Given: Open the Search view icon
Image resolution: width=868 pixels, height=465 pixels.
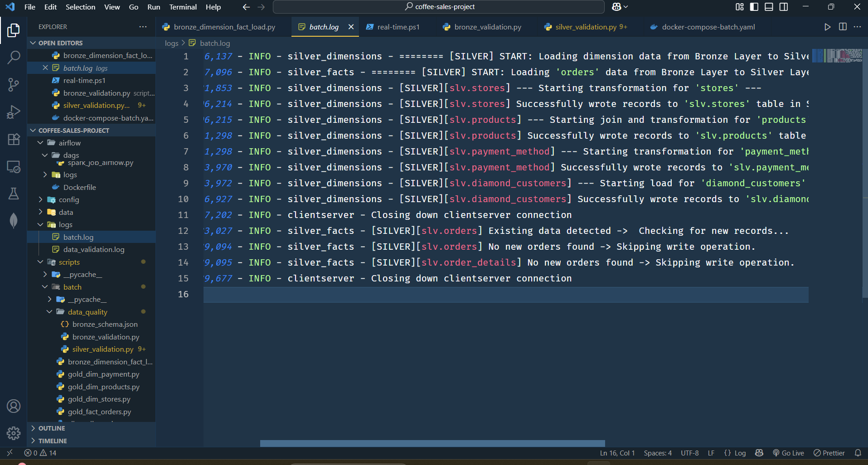Looking at the screenshot, I should (14, 57).
